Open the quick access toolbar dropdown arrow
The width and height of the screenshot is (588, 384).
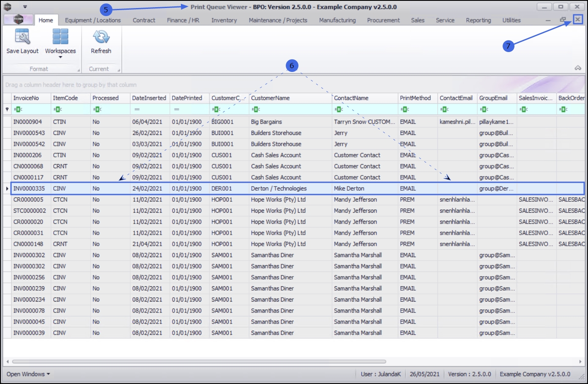coord(25,7)
